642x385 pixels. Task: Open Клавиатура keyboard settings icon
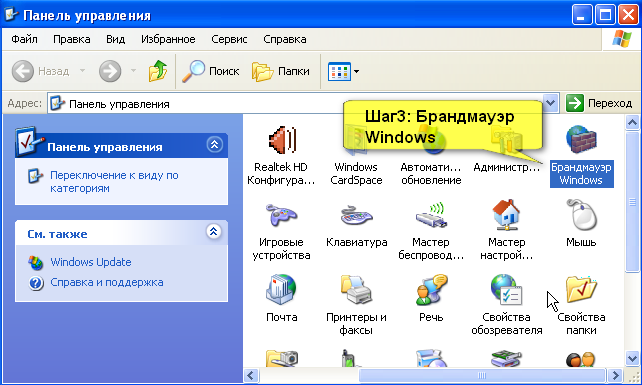pos(356,216)
